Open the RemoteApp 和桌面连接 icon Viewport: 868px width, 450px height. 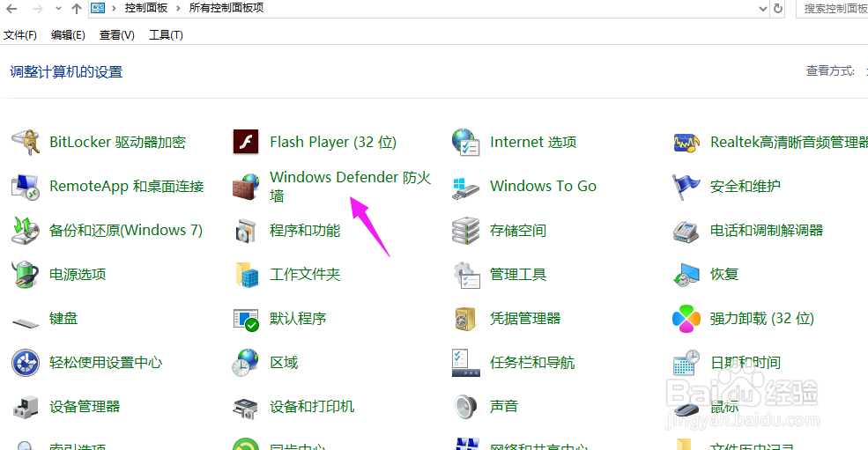(x=26, y=187)
